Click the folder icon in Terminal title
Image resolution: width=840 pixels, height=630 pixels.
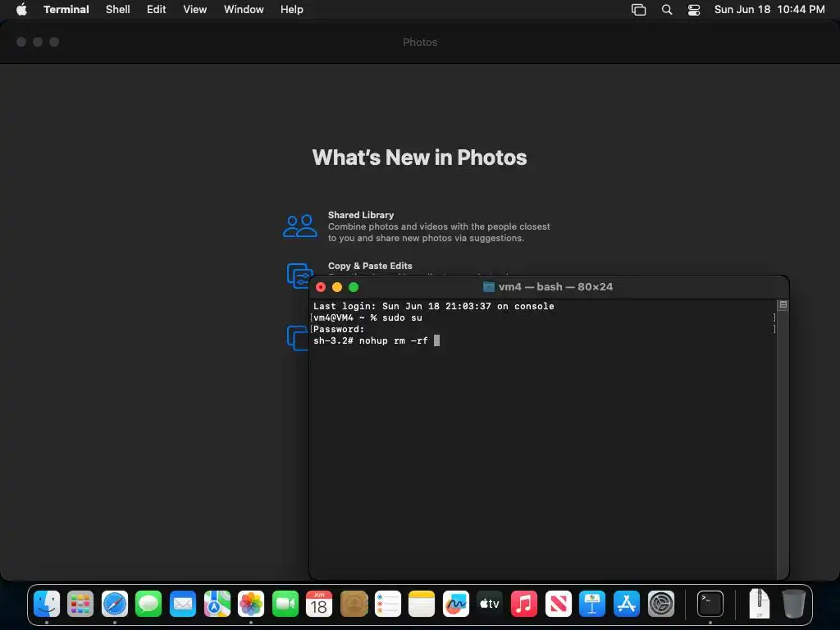tap(489, 287)
